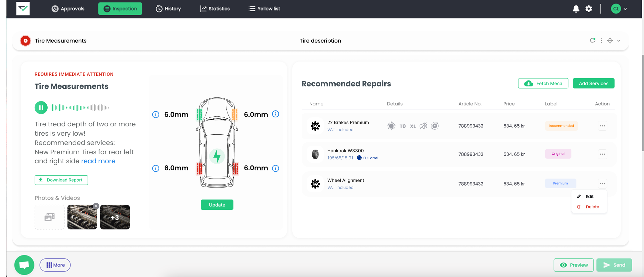Choose Edit from the context menu

589,197
